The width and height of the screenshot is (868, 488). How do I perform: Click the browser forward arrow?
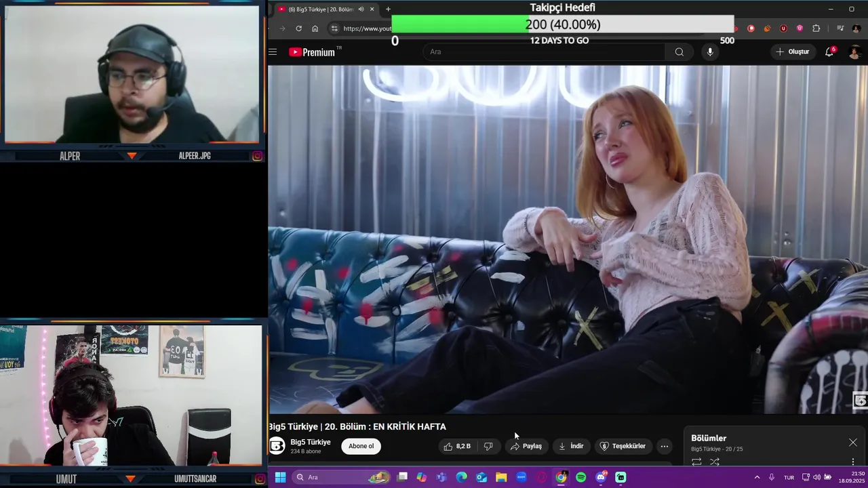coord(282,28)
